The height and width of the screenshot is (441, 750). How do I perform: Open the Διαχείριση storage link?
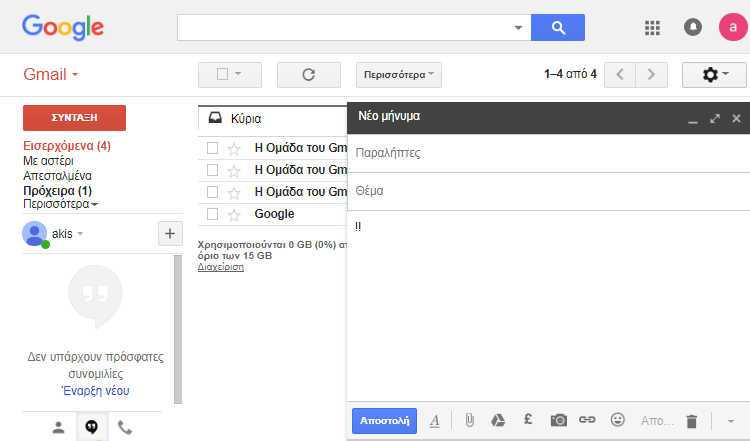[221, 267]
